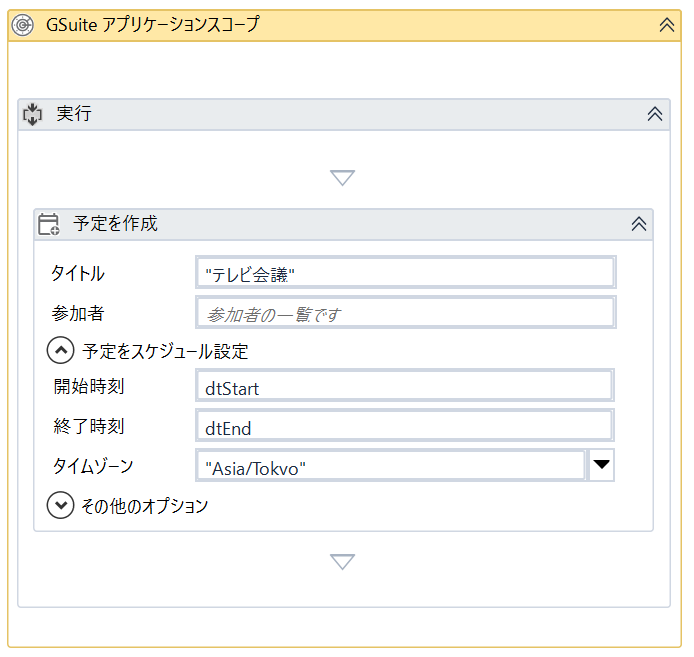Collapse the 予定を作成 activity
Screen dimensions: 694x657
[639, 224]
